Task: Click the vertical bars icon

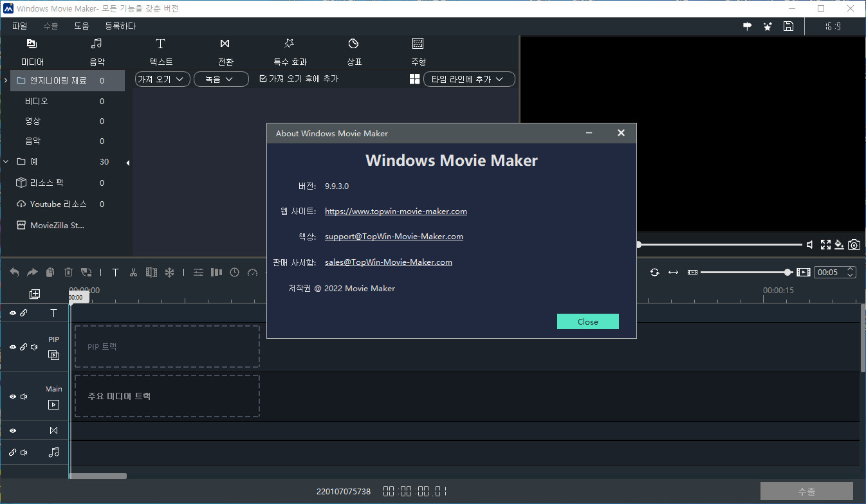Action: [x=217, y=273]
